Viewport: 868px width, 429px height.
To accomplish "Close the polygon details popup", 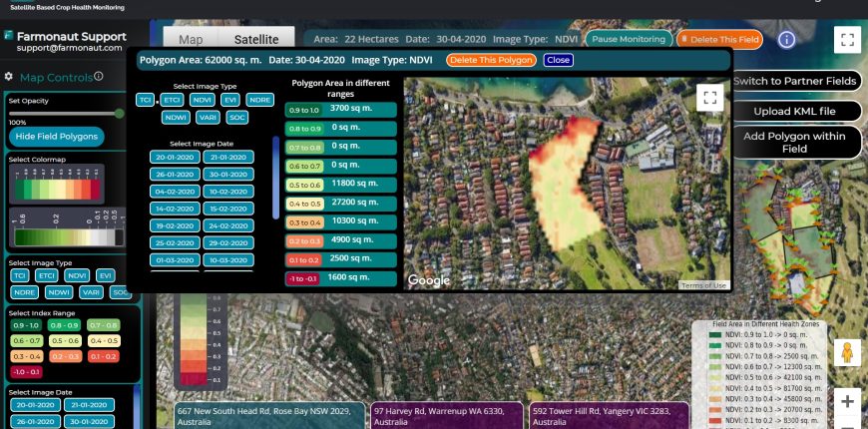I will click(x=558, y=60).
